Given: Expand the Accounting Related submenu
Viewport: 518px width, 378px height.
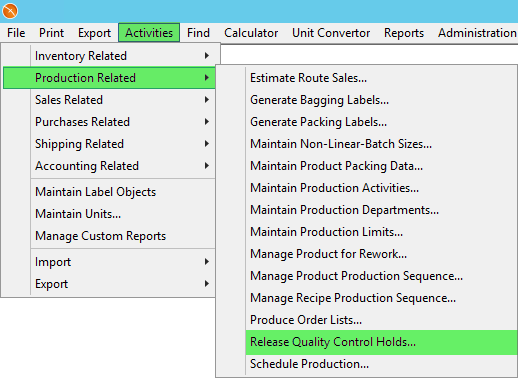Looking at the screenshot, I should coord(109,166).
